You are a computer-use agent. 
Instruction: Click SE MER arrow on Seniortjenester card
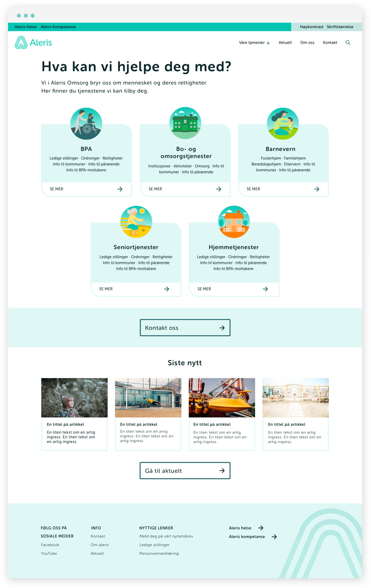[167, 289]
